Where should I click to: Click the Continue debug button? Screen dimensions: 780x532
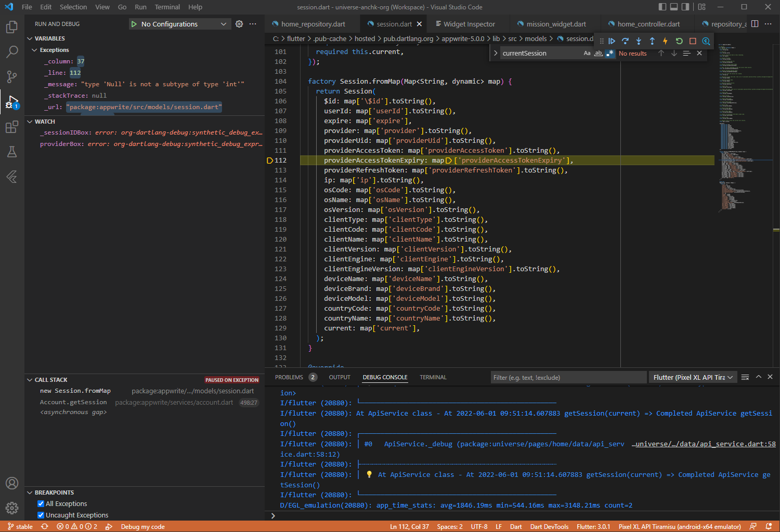pyautogui.click(x=612, y=41)
